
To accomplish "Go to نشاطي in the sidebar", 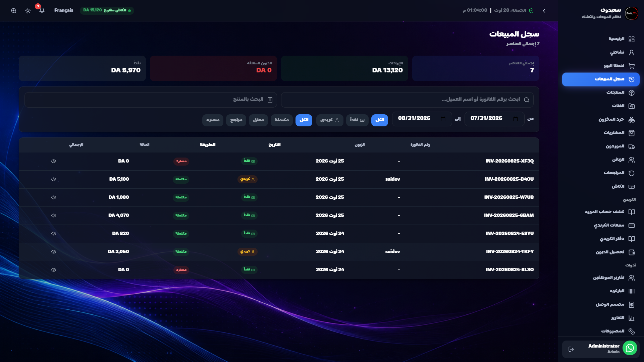I will (x=601, y=53).
